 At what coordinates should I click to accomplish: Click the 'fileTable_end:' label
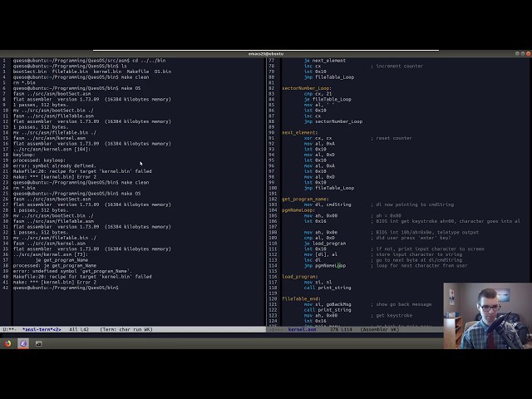point(301,299)
